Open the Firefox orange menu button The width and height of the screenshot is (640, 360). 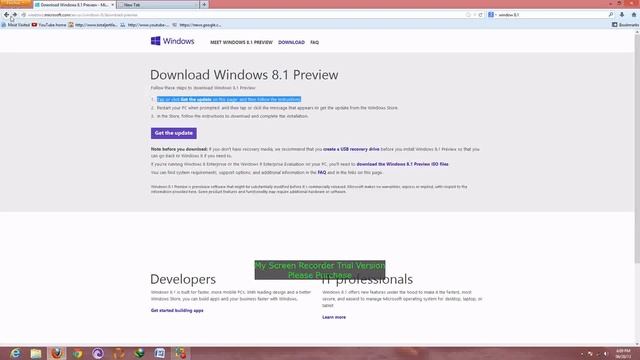pos(16,3)
